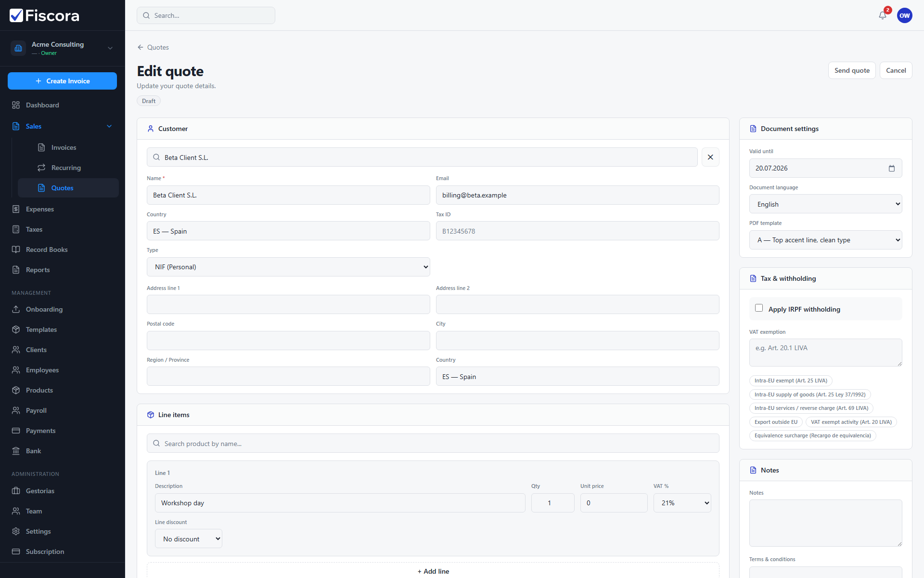Click the Email input field
This screenshot has height=578, width=924.
577,195
